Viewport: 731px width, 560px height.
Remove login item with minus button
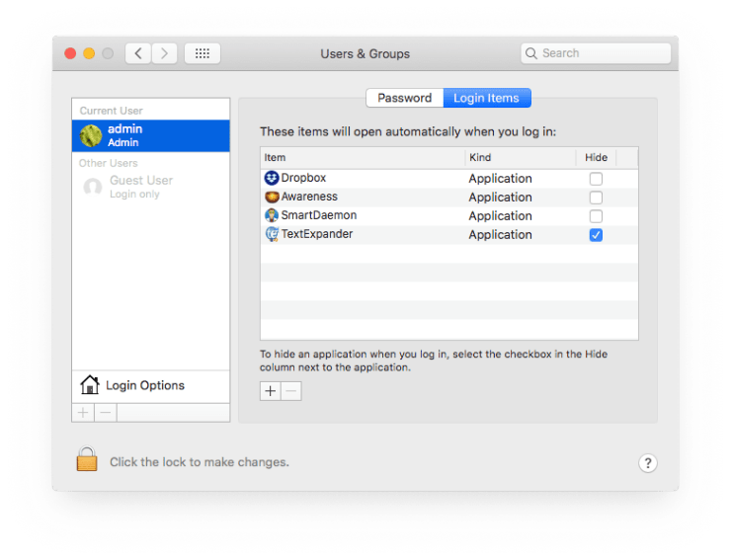point(291,391)
